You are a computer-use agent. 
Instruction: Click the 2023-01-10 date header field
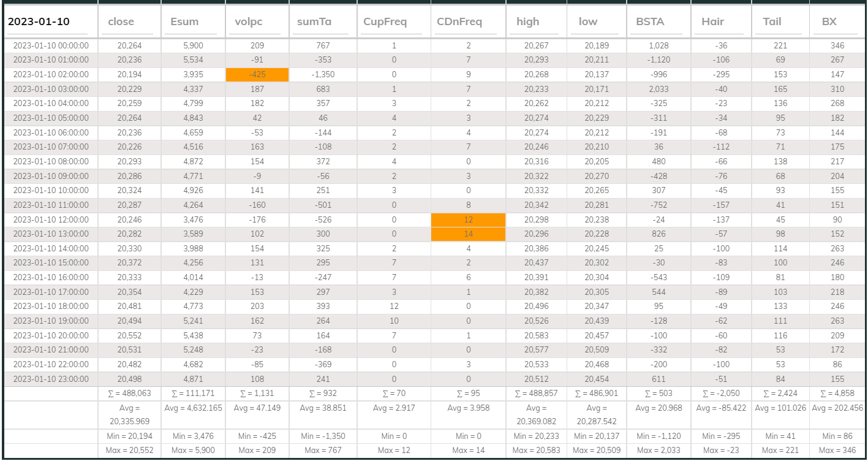tap(47, 22)
